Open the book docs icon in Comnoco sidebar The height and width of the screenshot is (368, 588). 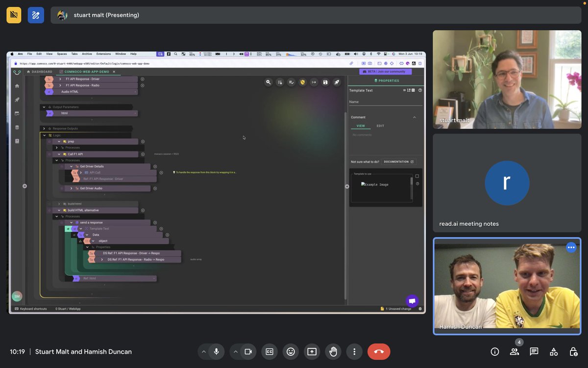17,141
